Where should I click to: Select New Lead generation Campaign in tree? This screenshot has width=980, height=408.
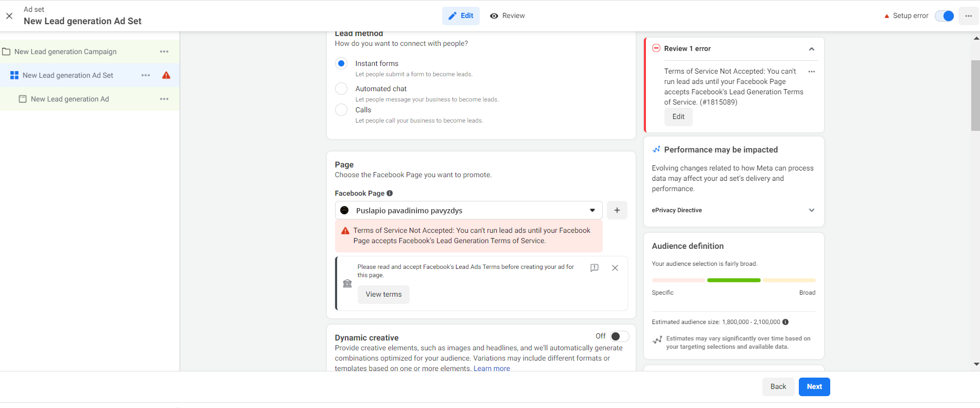coord(90,52)
